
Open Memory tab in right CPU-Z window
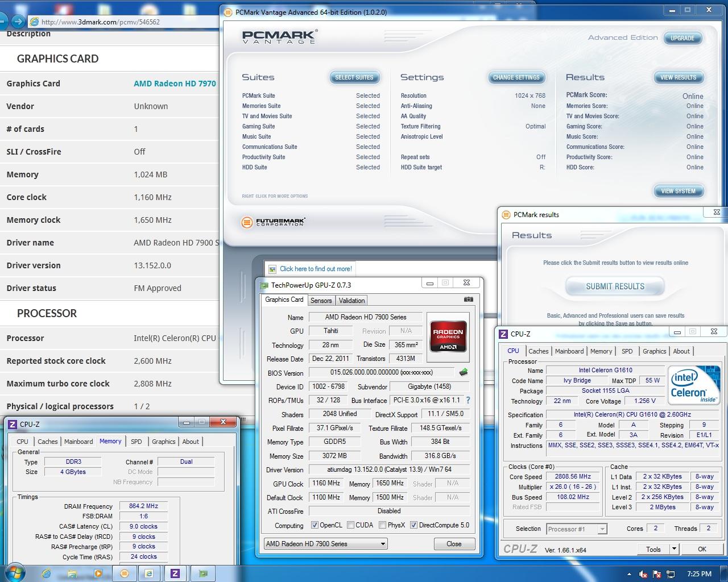601,351
